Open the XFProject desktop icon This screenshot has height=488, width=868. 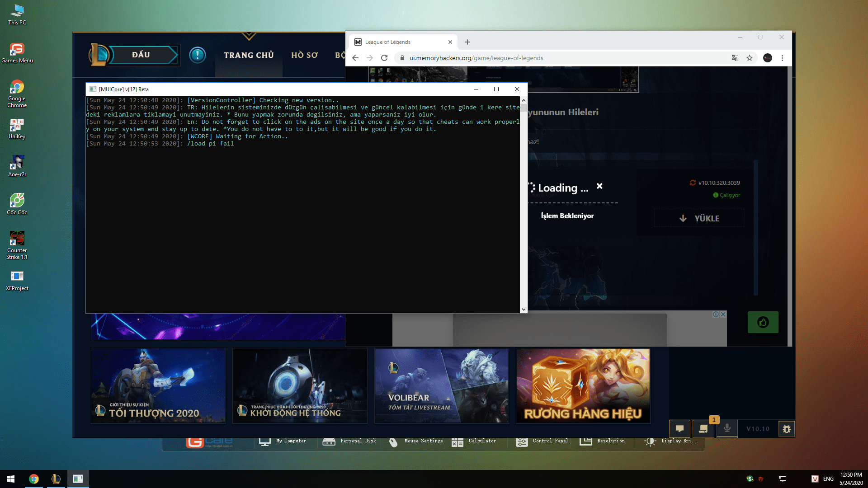tap(17, 281)
